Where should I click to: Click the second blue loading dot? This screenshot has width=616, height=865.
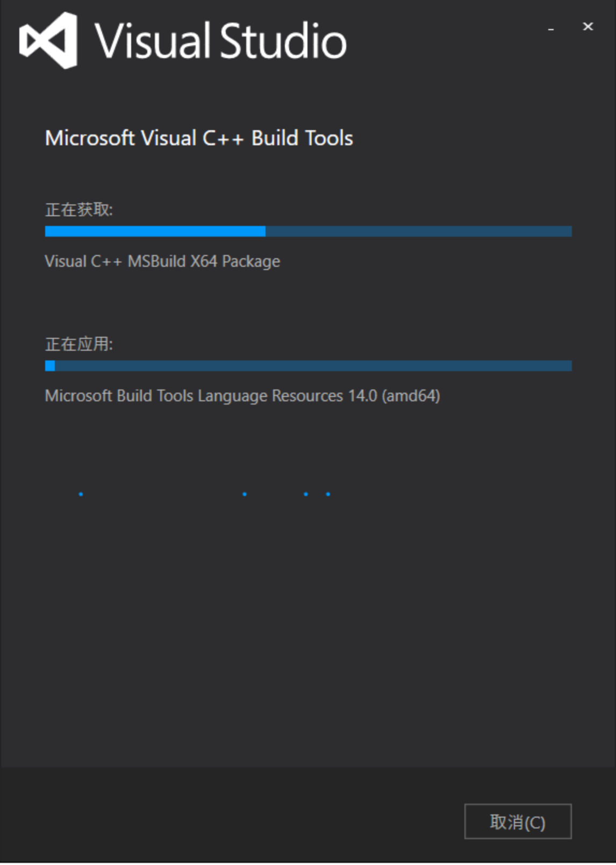point(245,494)
